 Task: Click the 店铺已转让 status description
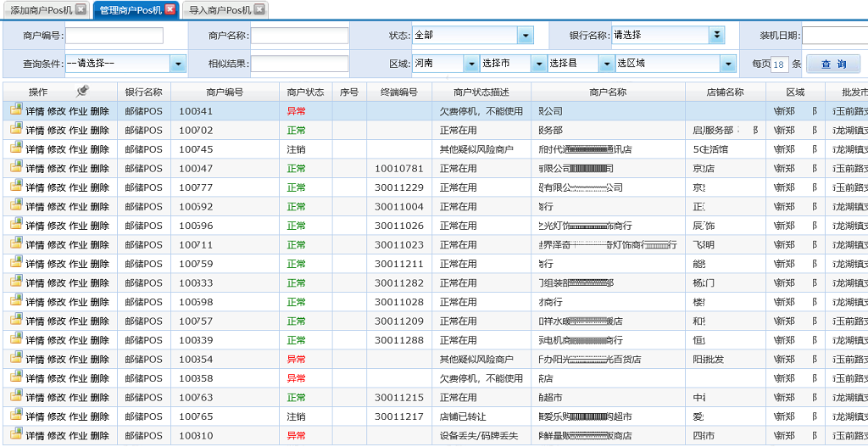463,416
